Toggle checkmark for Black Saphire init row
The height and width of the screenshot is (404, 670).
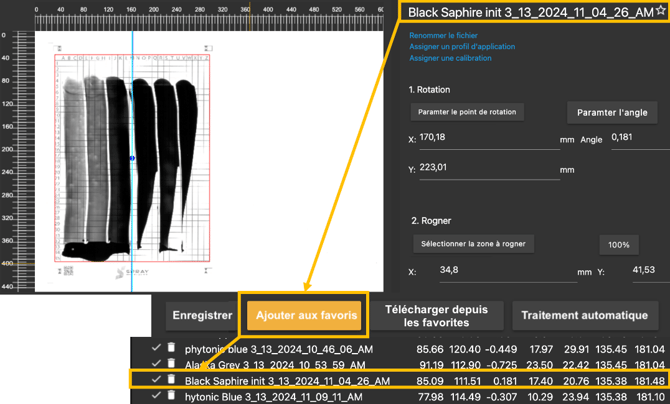click(155, 380)
